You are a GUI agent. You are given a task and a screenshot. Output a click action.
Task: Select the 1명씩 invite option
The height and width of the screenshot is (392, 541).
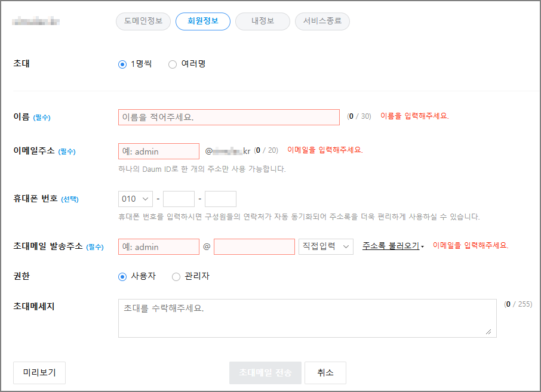[x=122, y=64]
